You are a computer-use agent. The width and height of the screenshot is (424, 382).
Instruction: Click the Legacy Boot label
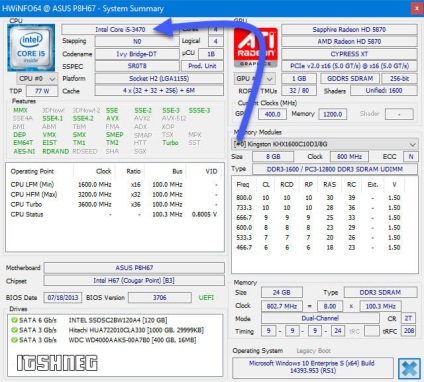pos(313,351)
